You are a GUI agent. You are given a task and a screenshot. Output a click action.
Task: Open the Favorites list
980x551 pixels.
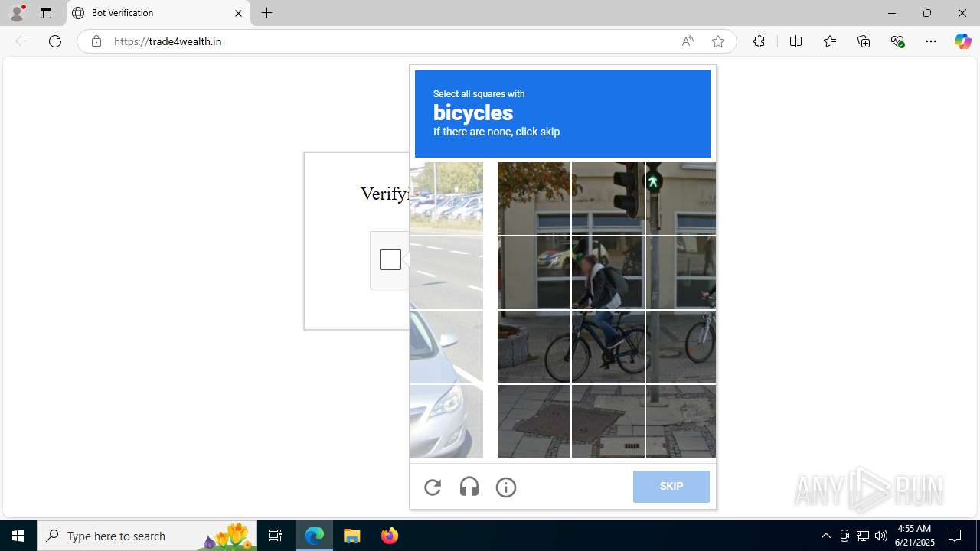click(829, 41)
